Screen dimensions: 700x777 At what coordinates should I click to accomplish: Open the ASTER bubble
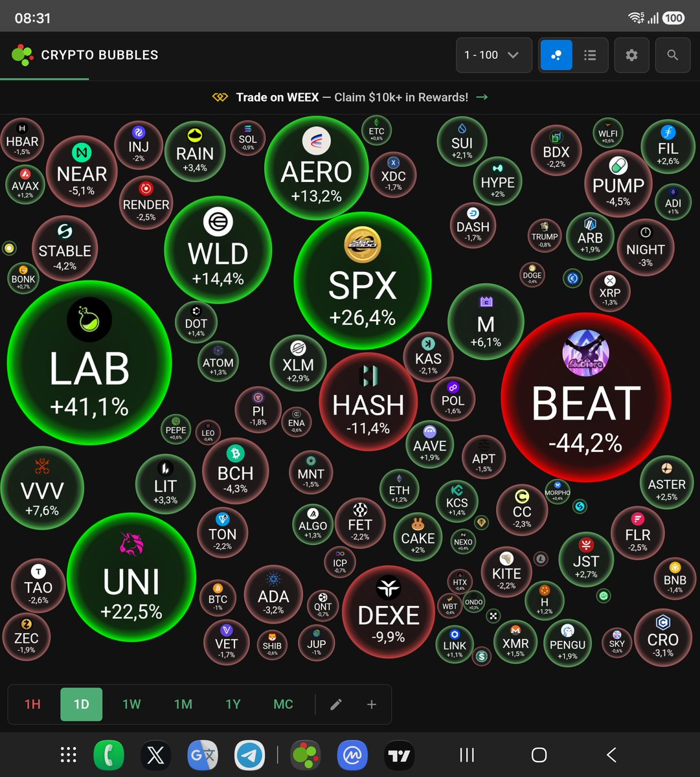click(667, 482)
